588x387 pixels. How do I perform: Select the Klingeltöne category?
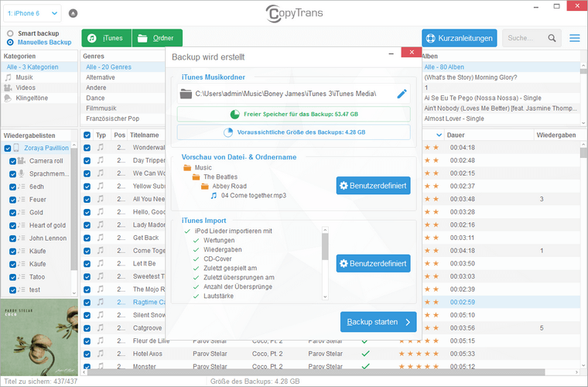(32, 98)
